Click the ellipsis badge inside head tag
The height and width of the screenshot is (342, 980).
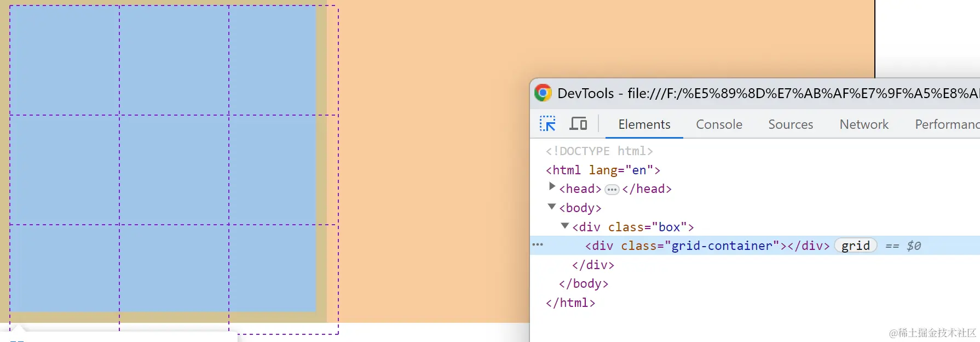point(612,190)
